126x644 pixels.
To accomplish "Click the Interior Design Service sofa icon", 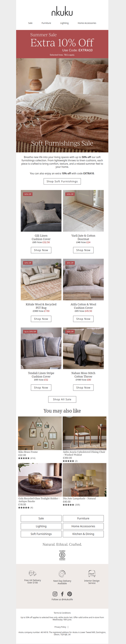I will coord(92,573).
